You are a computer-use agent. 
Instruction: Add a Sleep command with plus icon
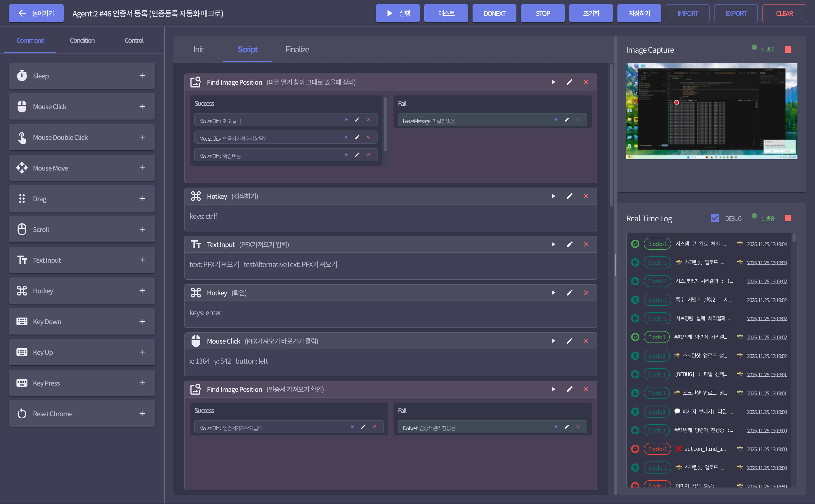(x=142, y=76)
